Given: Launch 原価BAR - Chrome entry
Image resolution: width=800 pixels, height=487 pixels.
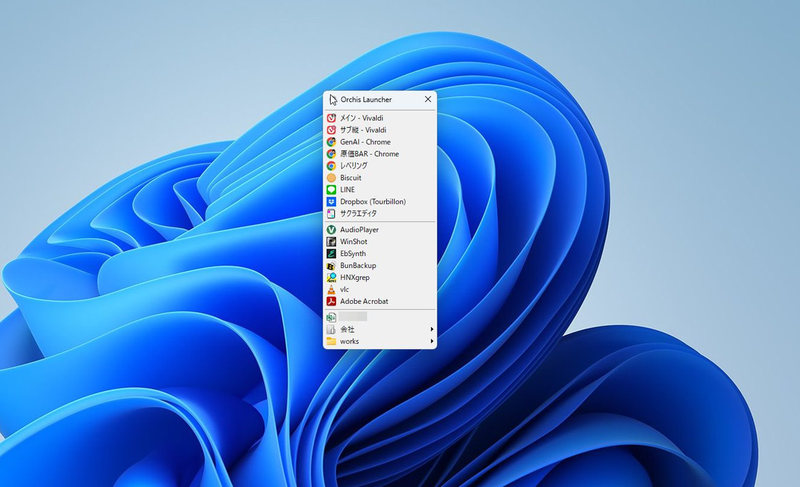Looking at the screenshot, I should tap(368, 154).
